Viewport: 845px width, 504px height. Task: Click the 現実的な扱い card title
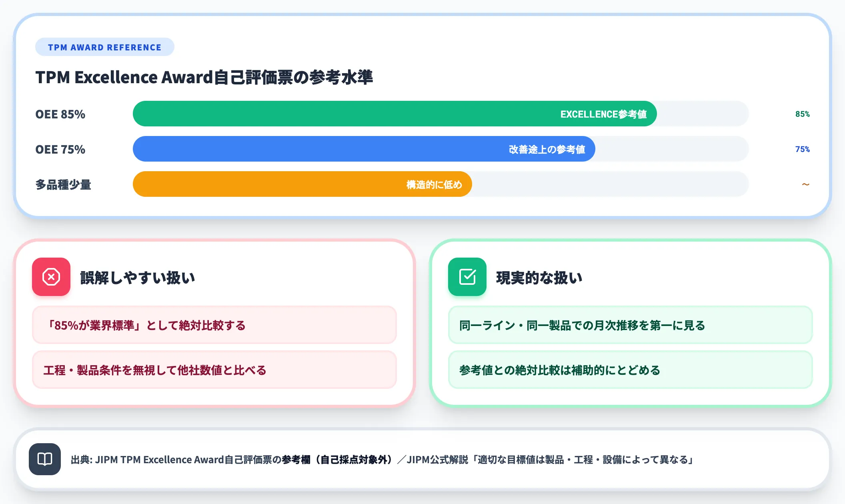(539, 278)
